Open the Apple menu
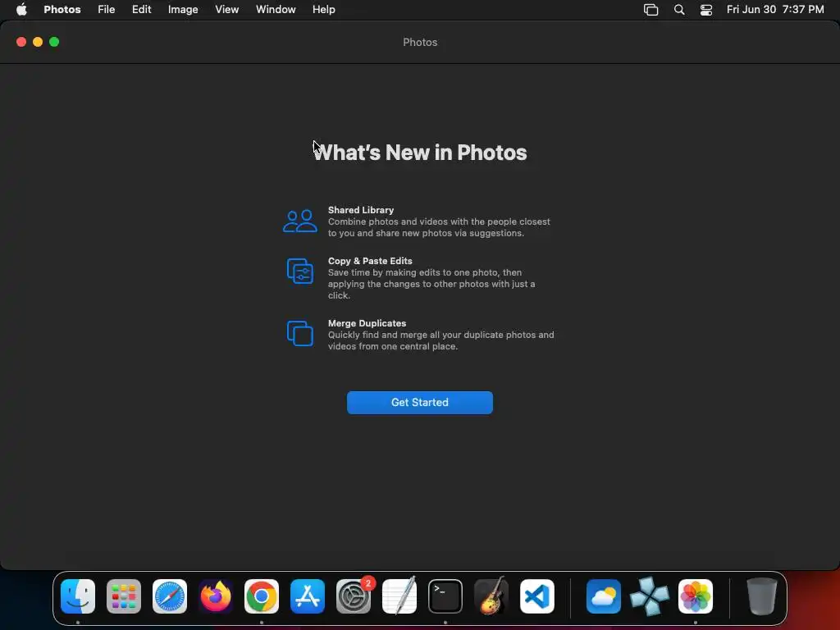Viewport: 840px width, 630px height. [21, 9]
